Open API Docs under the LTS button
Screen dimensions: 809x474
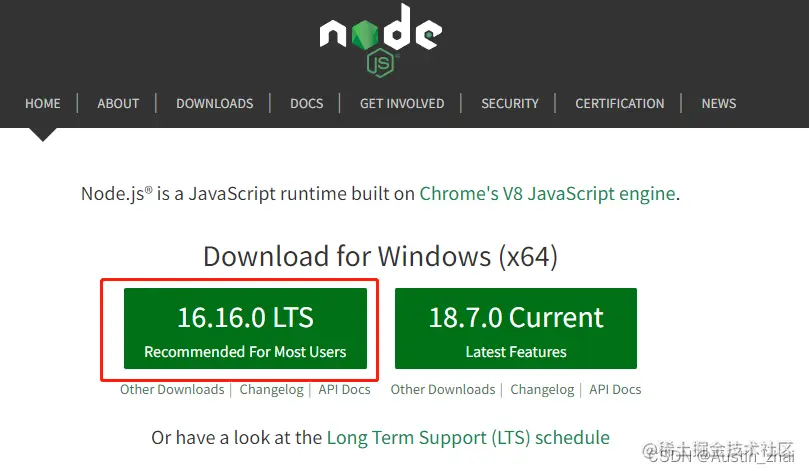pyautogui.click(x=344, y=389)
